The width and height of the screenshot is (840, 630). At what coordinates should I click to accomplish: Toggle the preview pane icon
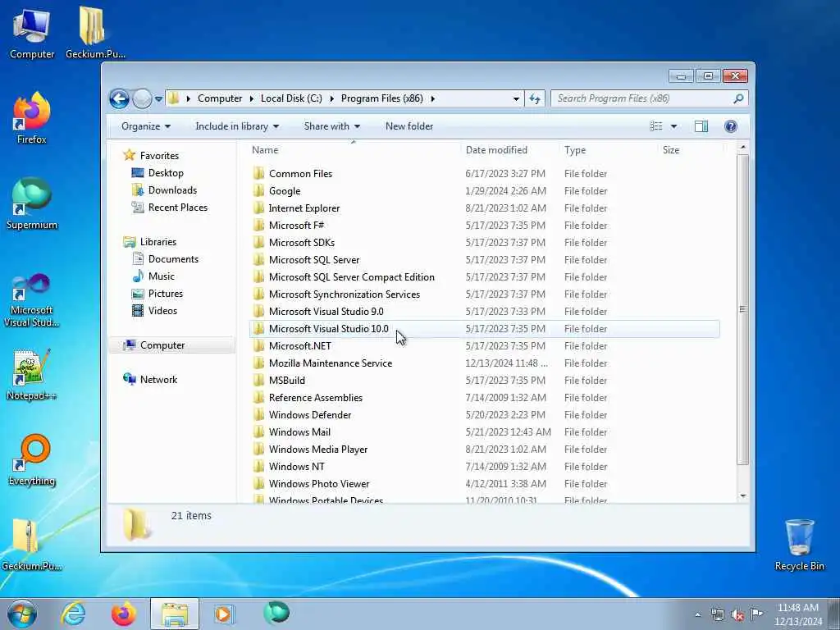click(701, 126)
